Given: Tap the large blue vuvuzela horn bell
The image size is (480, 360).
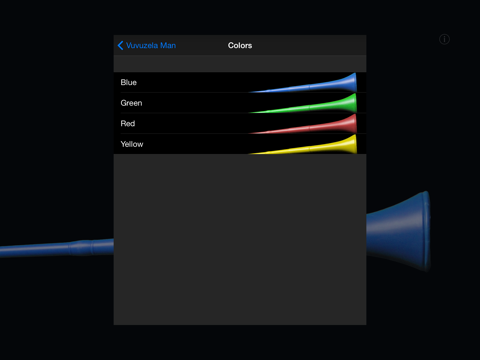Looking at the screenshot, I should (x=398, y=231).
